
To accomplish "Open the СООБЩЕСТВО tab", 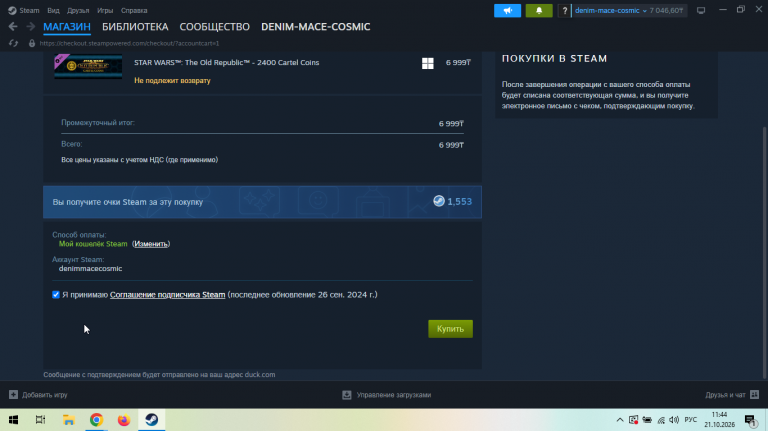I will (x=215, y=27).
